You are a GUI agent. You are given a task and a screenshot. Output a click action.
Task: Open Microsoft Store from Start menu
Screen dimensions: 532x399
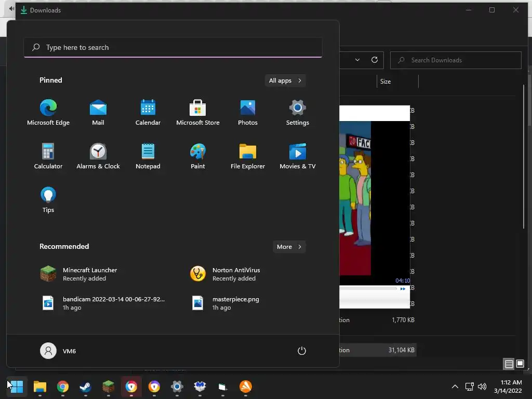pyautogui.click(x=198, y=113)
